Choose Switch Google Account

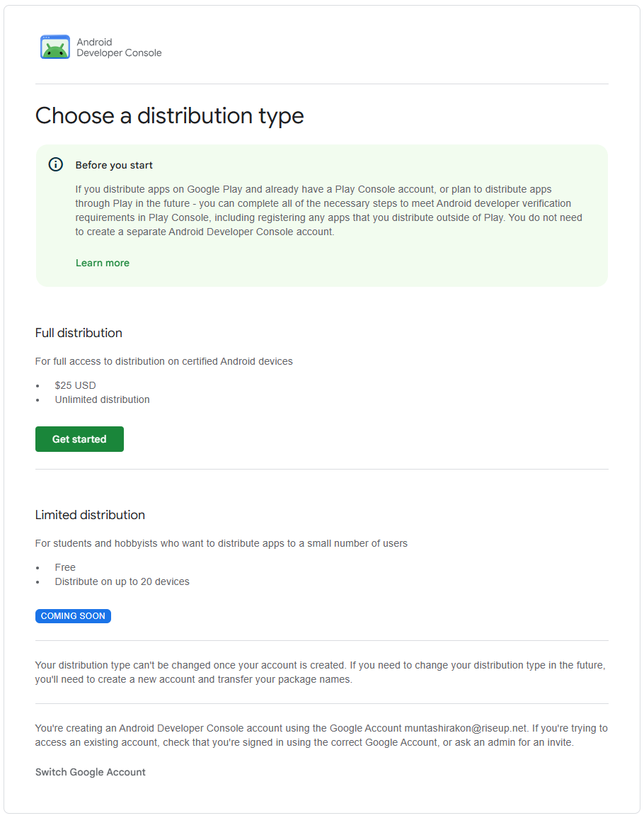tap(90, 772)
